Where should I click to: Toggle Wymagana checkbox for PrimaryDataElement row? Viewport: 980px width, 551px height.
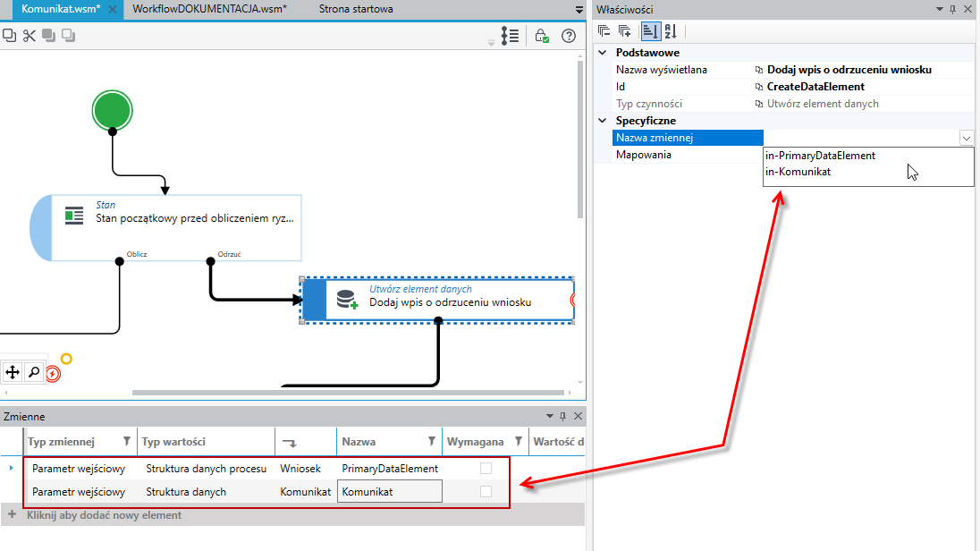coord(486,468)
